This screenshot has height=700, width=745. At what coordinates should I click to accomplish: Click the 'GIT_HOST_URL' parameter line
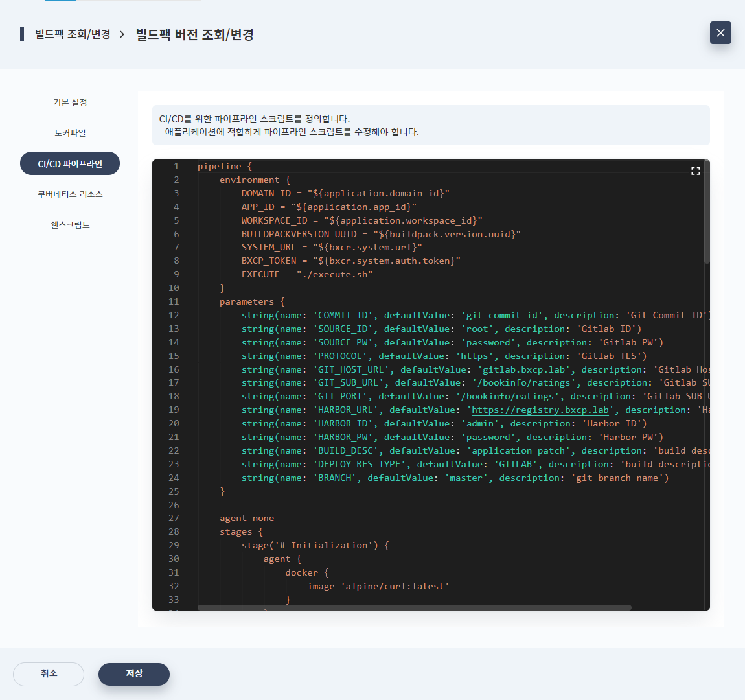pyautogui.click(x=475, y=369)
